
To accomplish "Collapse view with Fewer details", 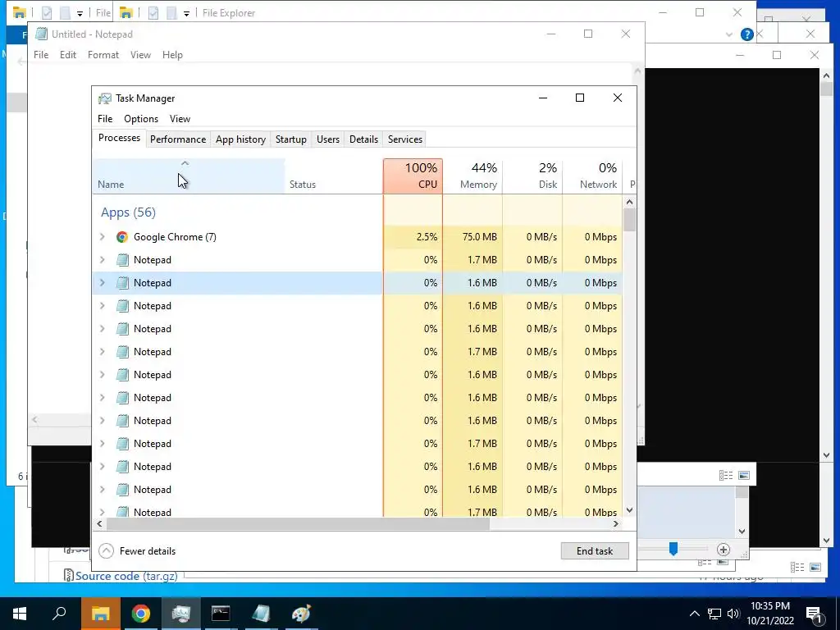I will (x=138, y=550).
